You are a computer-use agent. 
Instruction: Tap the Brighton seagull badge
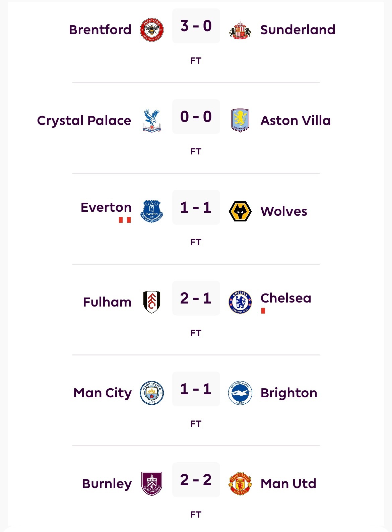pyautogui.click(x=240, y=393)
